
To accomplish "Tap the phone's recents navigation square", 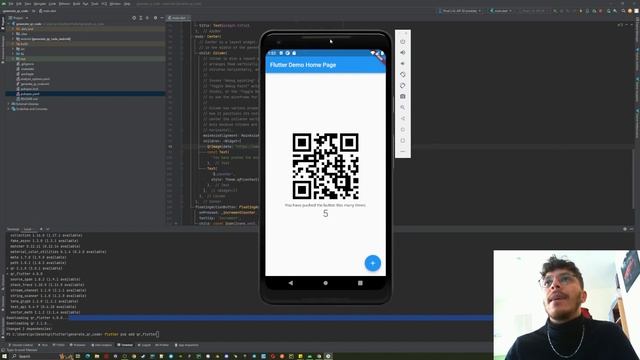I will pos(360,283).
